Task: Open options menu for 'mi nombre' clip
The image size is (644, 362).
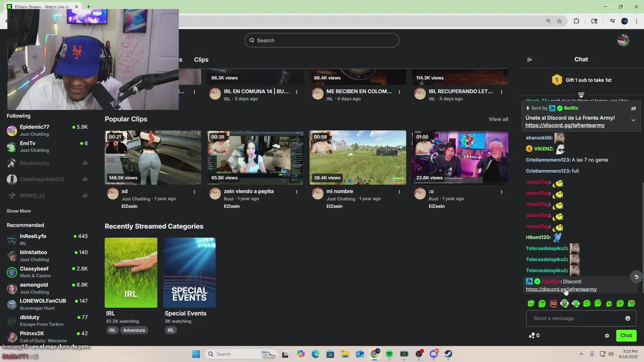Action: (399, 192)
